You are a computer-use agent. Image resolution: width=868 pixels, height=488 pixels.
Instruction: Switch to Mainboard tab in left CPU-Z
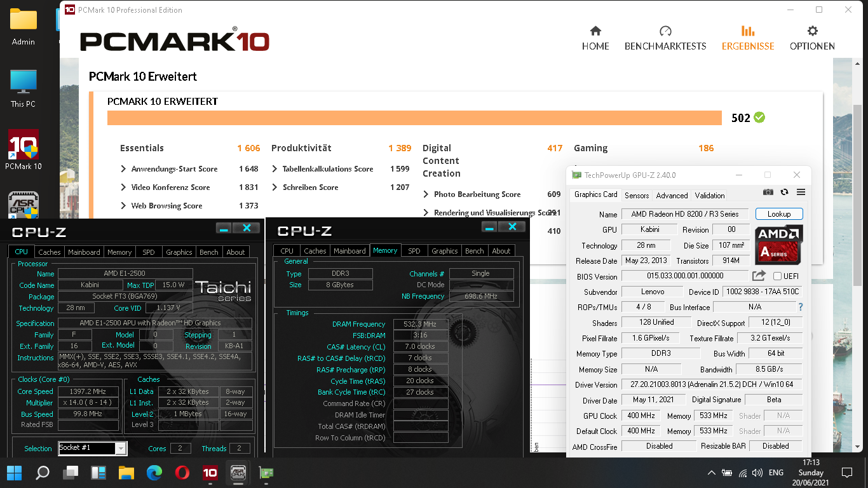pos(84,252)
